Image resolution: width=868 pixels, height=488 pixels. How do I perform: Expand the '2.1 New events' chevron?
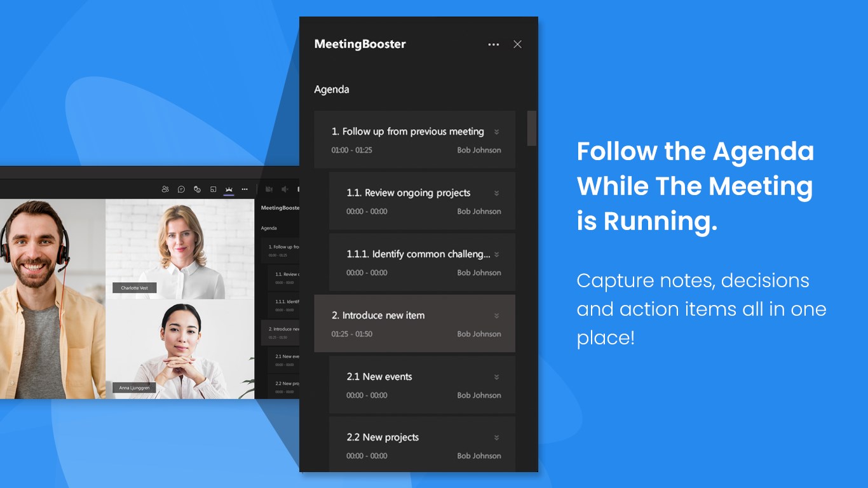point(496,377)
